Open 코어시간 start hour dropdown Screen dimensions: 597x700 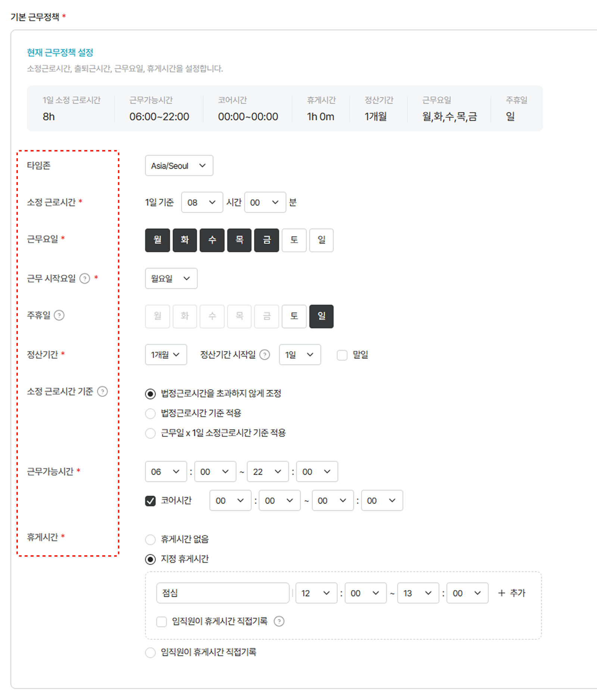coord(231,500)
